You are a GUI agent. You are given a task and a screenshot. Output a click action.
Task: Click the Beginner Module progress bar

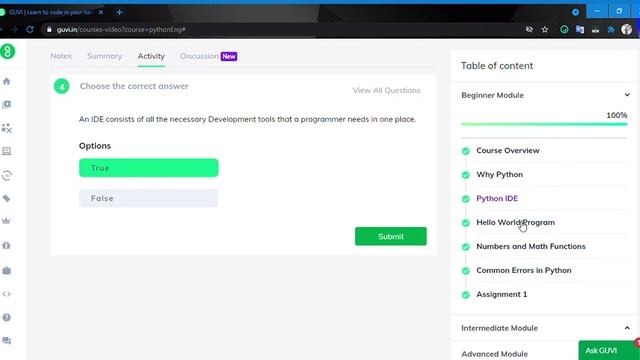click(544, 124)
